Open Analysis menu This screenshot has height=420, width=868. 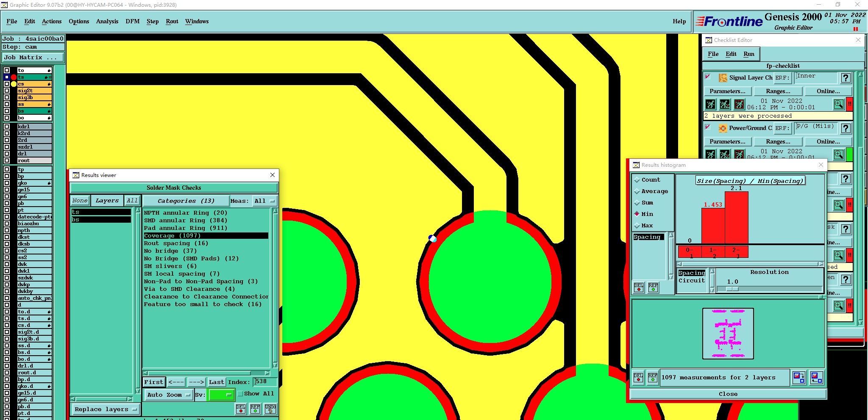[x=107, y=22]
